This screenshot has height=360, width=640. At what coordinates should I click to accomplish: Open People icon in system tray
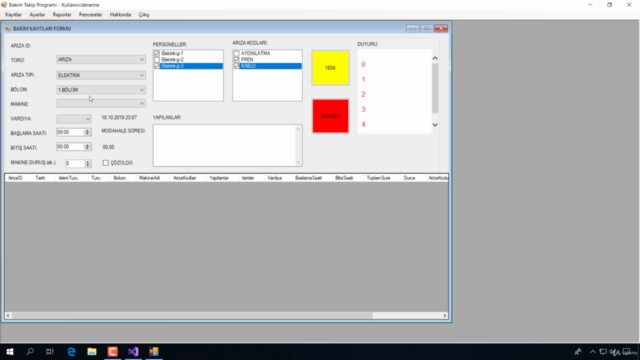[x=578, y=351]
